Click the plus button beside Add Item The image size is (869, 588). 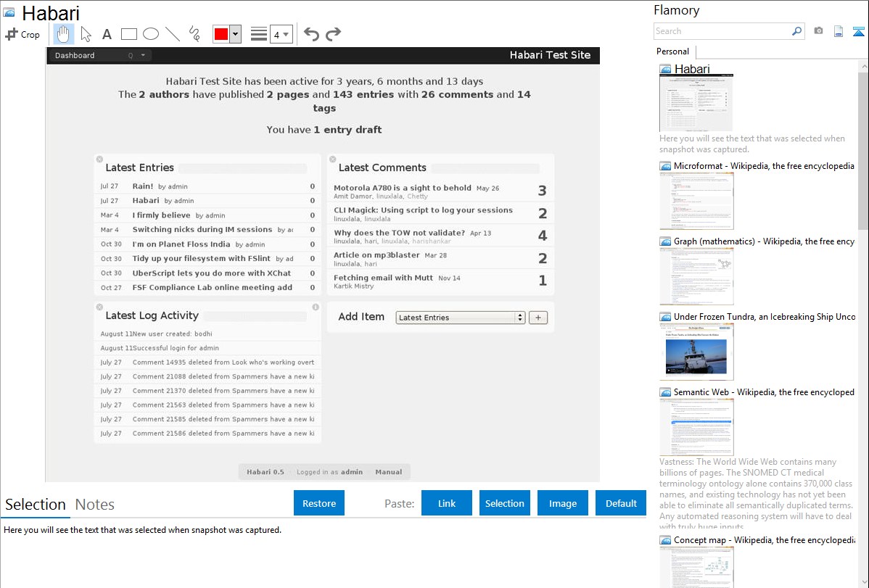538,318
